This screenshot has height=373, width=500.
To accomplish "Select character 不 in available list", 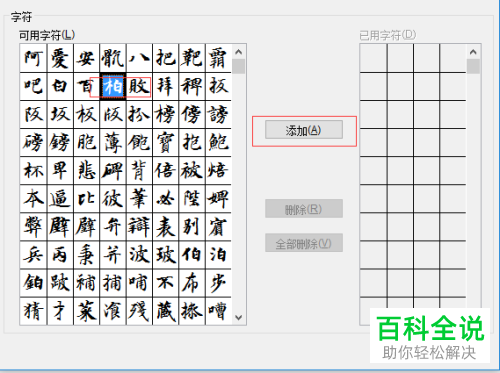I will (166, 283).
